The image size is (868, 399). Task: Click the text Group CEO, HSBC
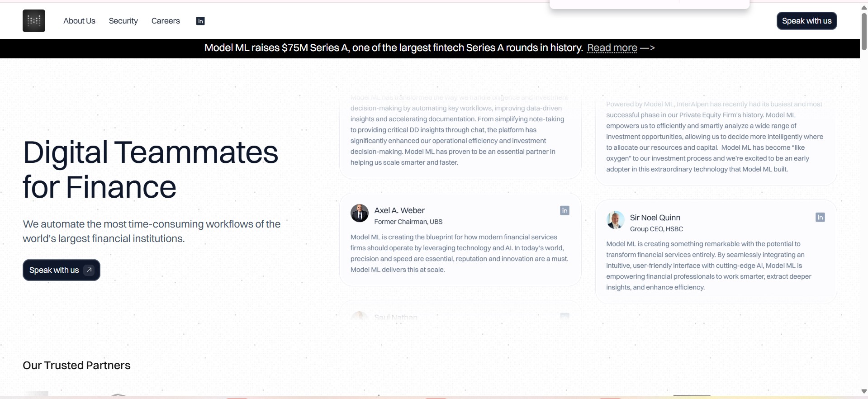(x=656, y=229)
